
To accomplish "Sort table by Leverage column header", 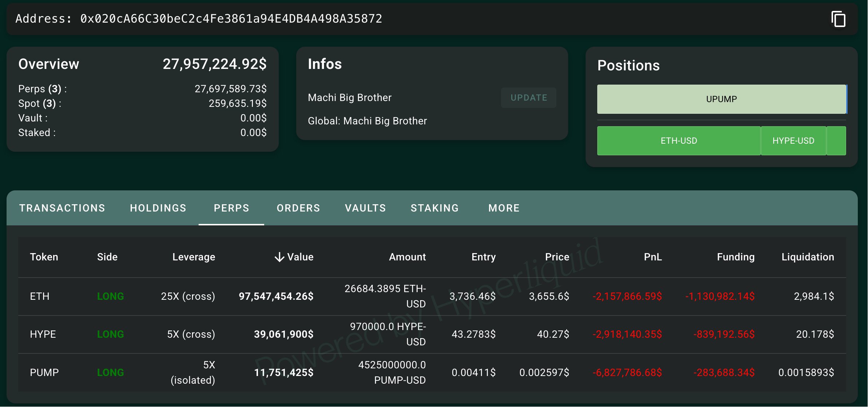I will pyautogui.click(x=193, y=257).
